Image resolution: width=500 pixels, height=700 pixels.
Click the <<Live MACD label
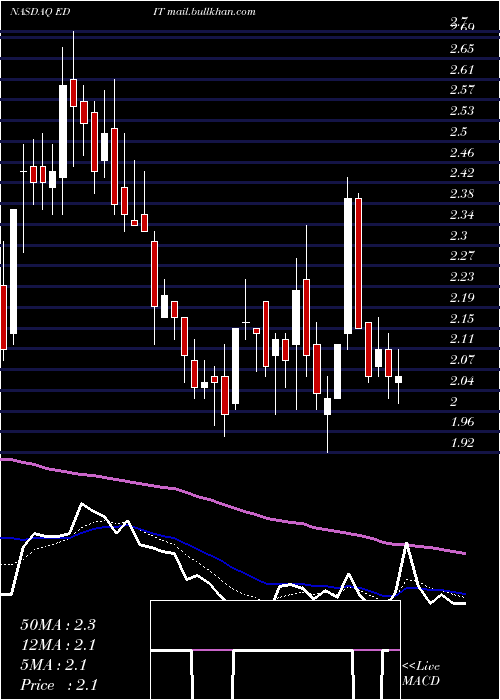pos(421,674)
